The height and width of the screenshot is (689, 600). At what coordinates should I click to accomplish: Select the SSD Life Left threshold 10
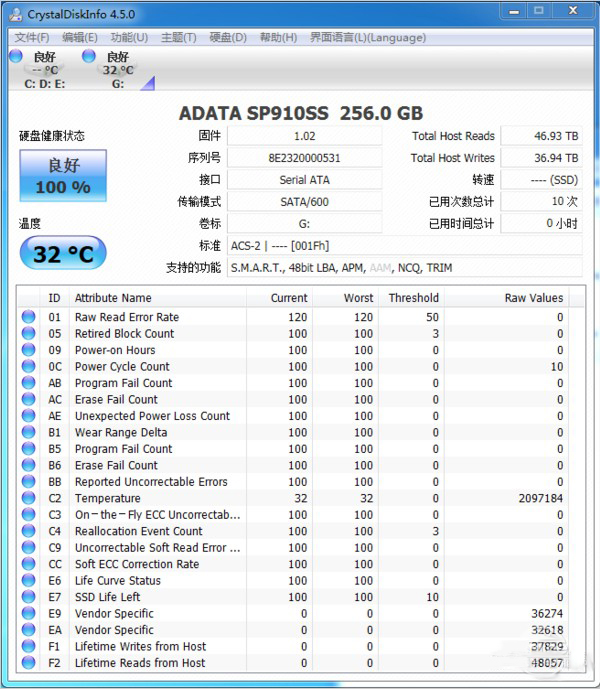(433, 597)
